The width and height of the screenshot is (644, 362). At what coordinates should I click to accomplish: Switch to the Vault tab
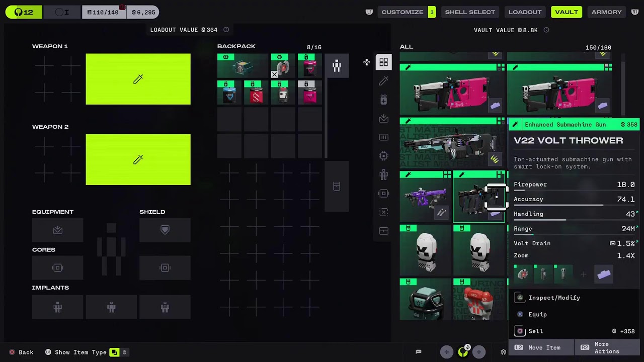pos(567,12)
